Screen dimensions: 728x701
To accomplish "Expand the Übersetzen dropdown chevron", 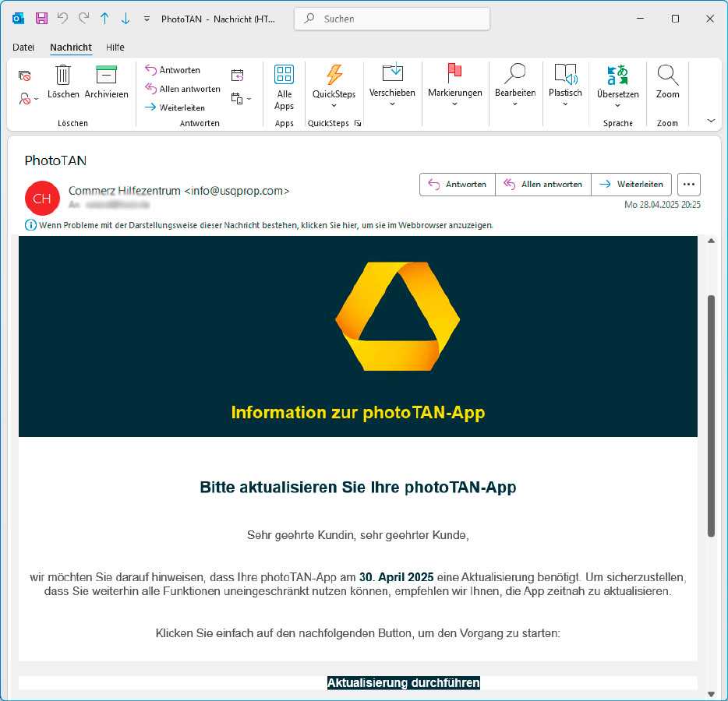I will tap(617, 106).
